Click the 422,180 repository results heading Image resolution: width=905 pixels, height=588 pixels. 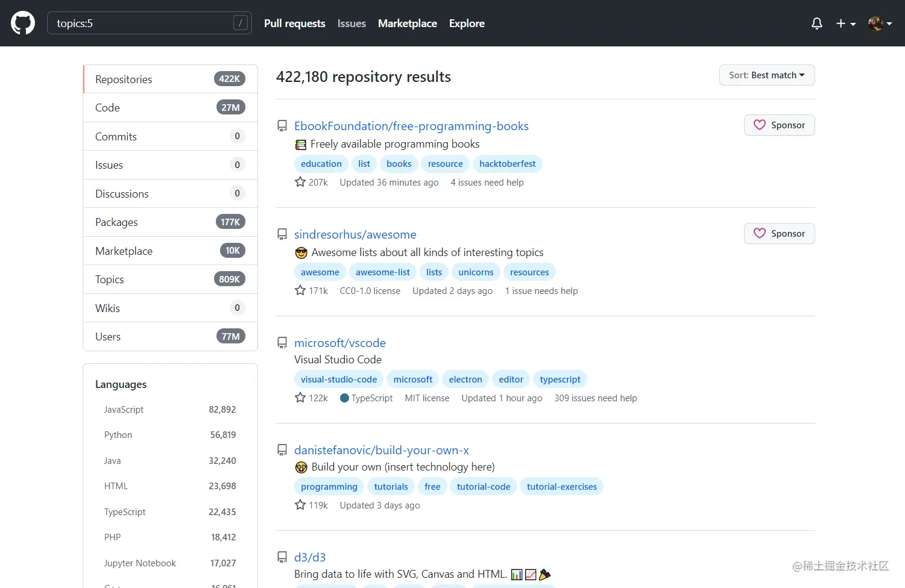pos(364,77)
